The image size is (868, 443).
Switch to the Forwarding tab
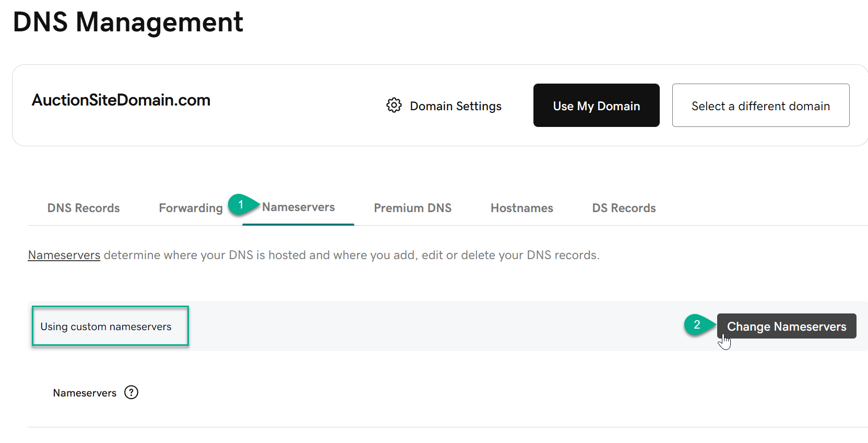(191, 208)
